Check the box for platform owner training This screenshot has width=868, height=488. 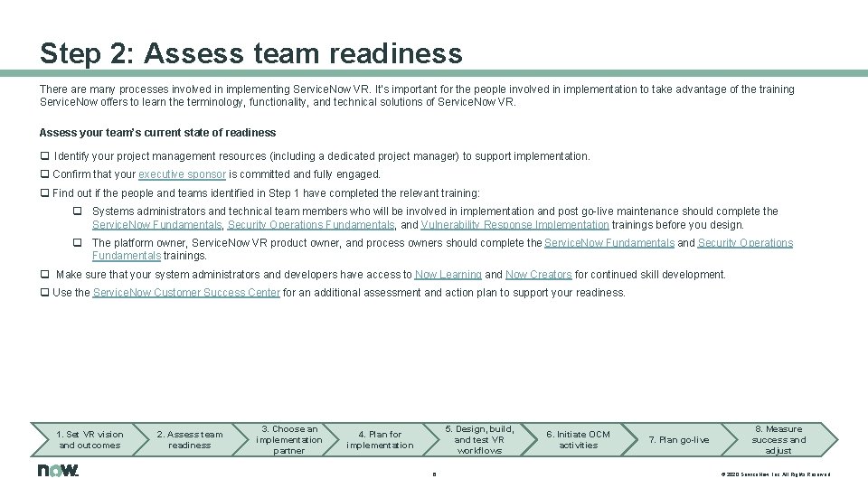[78, 243]
